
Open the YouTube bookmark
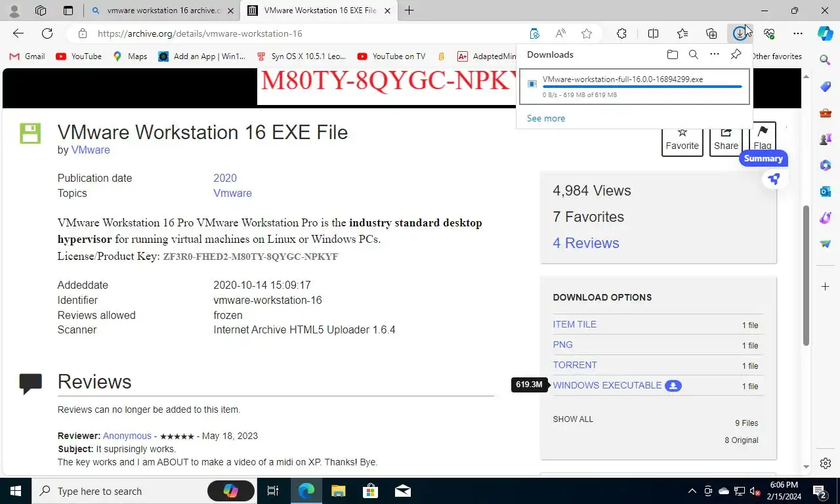point(79,56)
